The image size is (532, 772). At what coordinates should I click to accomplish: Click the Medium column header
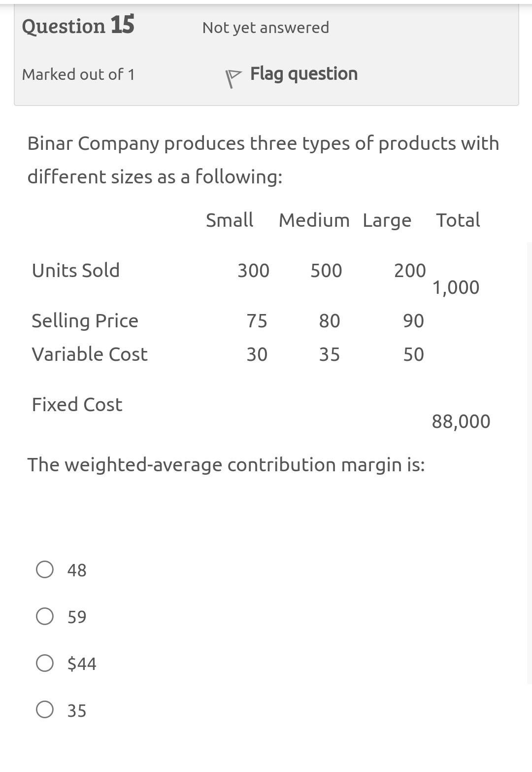(x=314, y=220)
